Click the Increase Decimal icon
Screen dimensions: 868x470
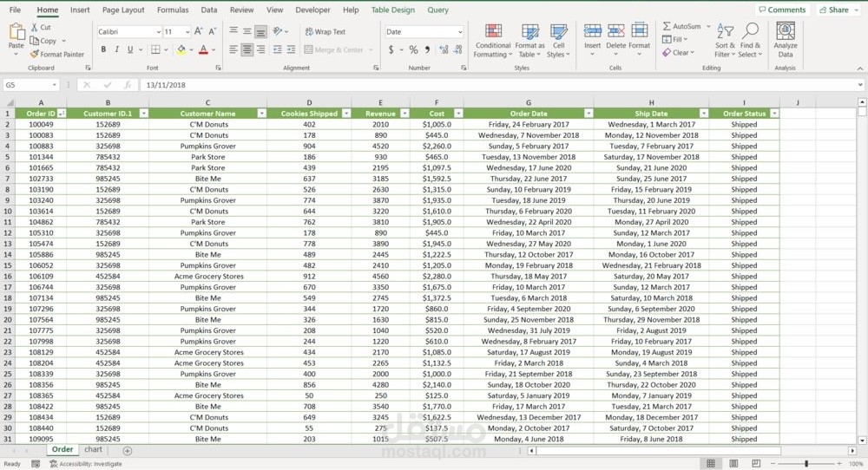pyautogui.click(x=444, y=49)
